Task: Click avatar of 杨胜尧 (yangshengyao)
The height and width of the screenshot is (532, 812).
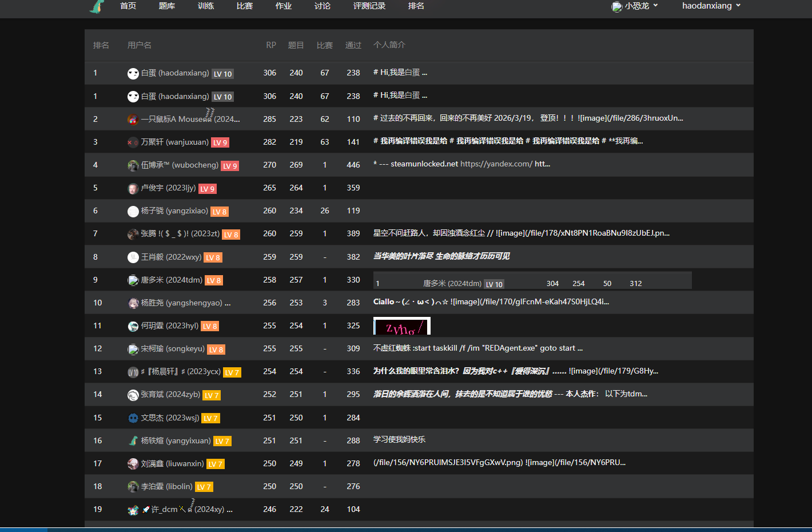Action: coord(133,303)
